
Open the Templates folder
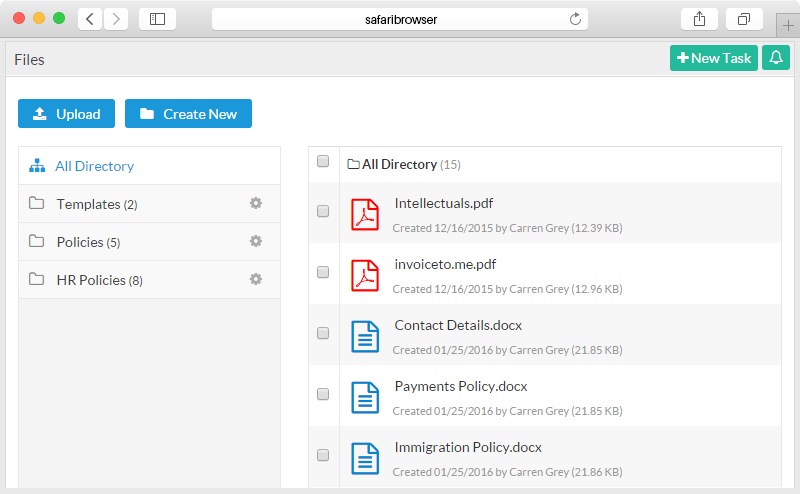97,204
